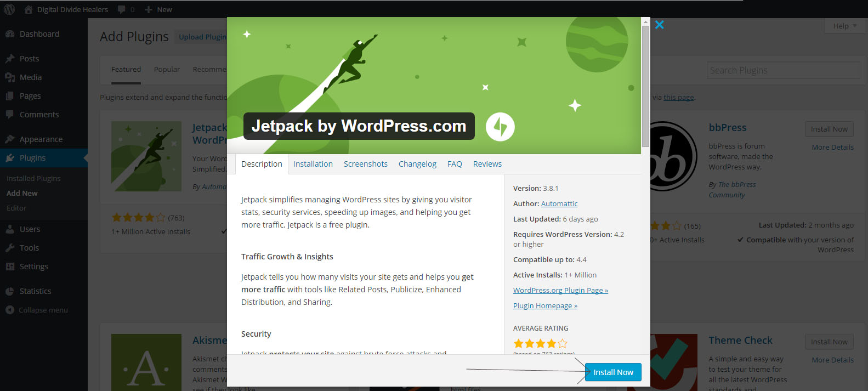Click Install Now for Theme Check
Screen dimensions: 868x391
829,342
